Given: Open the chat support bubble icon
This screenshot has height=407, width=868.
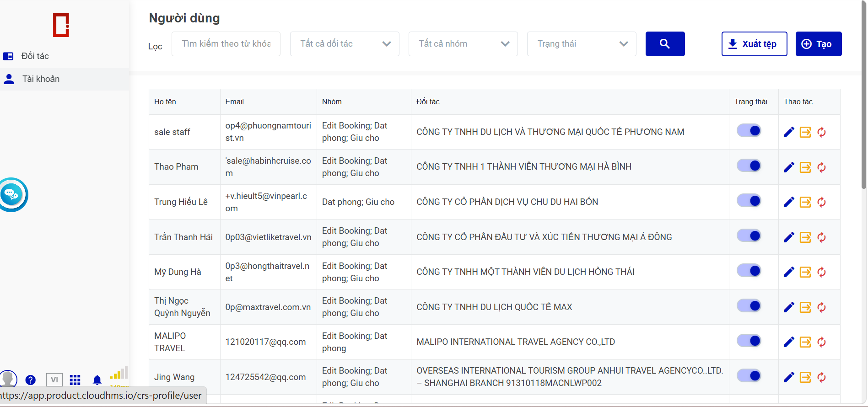Looking at the screenshot, I should click(x=11, y=195).
